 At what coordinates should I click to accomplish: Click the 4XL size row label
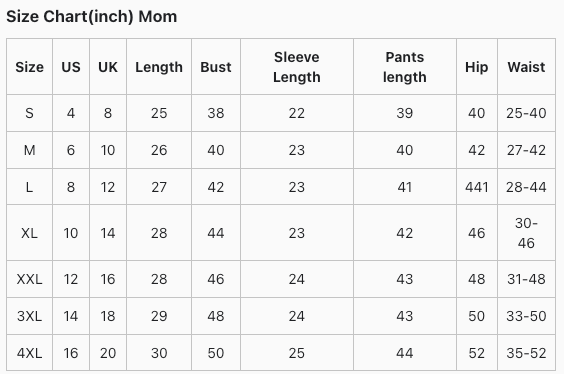(29, 353)
